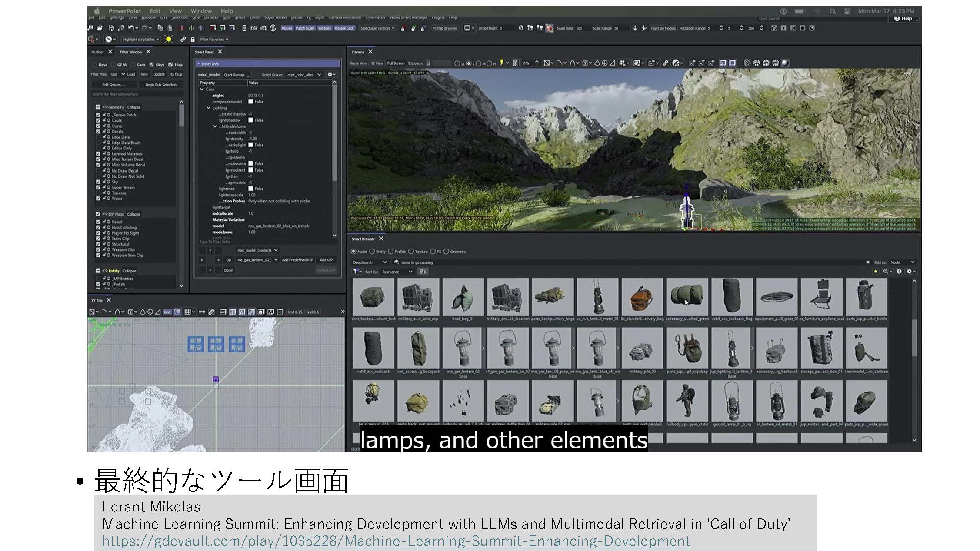Click the yellow star favorites icon in Smart Browser
This screenshot has width=980, height=551.
point(875,271)
